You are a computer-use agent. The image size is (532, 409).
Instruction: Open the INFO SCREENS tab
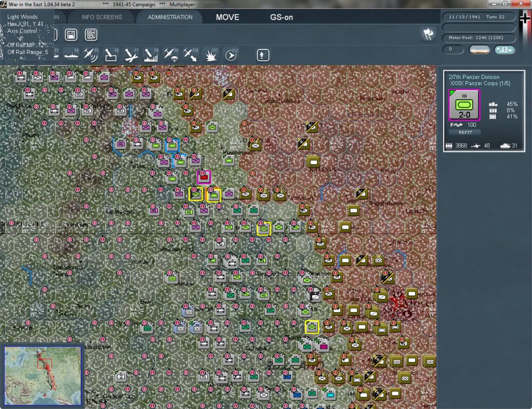click(101, 17)
